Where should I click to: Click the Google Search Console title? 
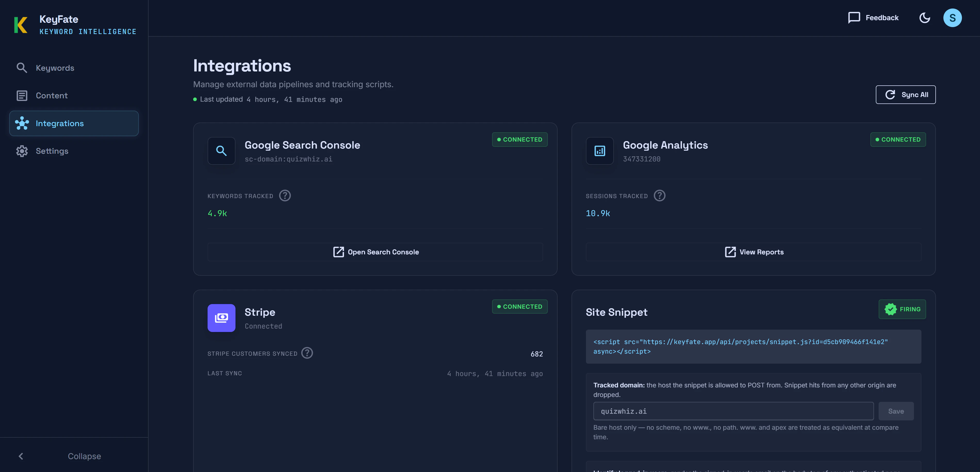tap(302, 145)
